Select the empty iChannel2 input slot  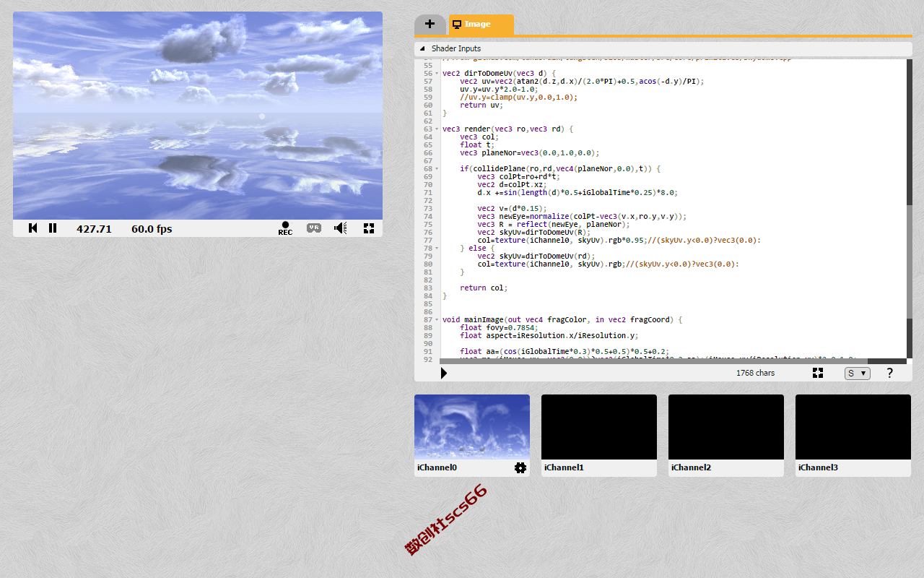click(726, 427)
